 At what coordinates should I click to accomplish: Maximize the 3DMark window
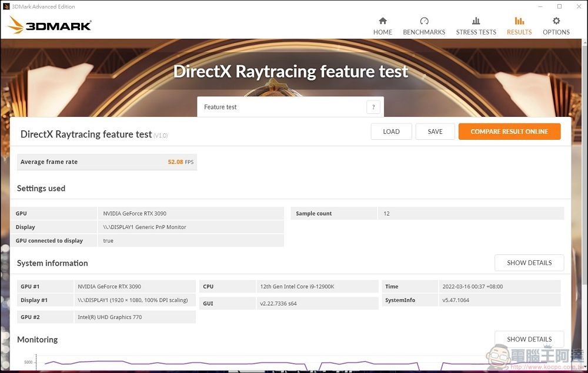coord(559,6)
